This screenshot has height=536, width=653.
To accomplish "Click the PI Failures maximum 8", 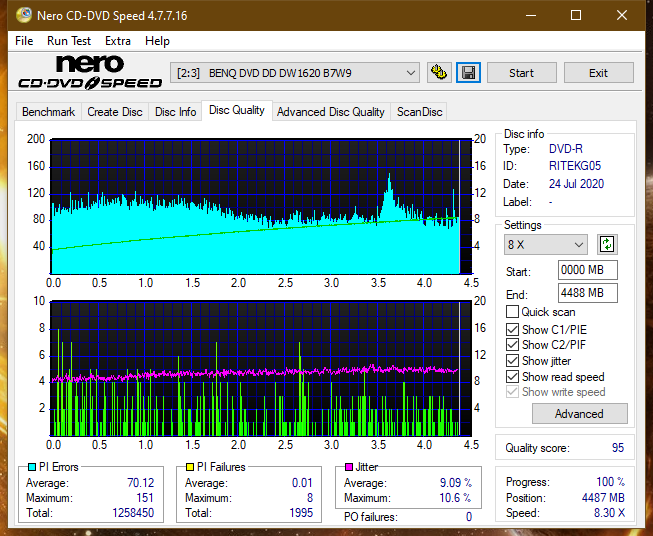I will coord(310,498).
